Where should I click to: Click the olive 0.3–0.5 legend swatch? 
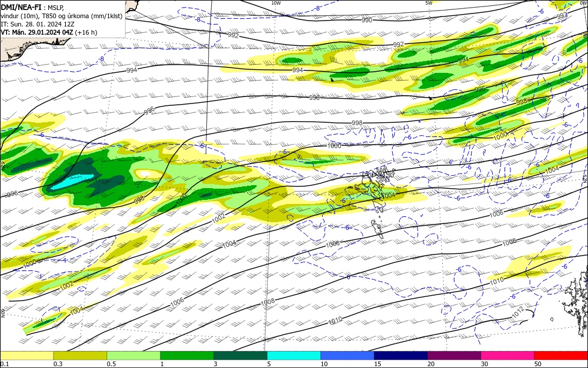coord(80,356)
